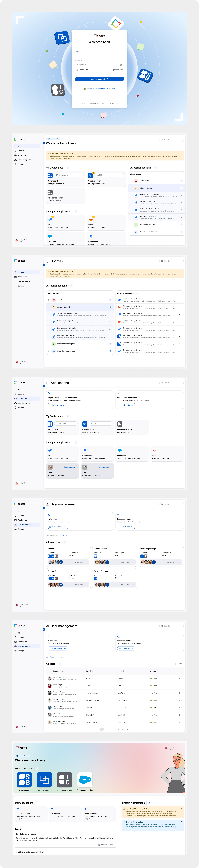Expand General announcements on Updates screen
This screenshot has width=199, height=868.
point(49,351)
